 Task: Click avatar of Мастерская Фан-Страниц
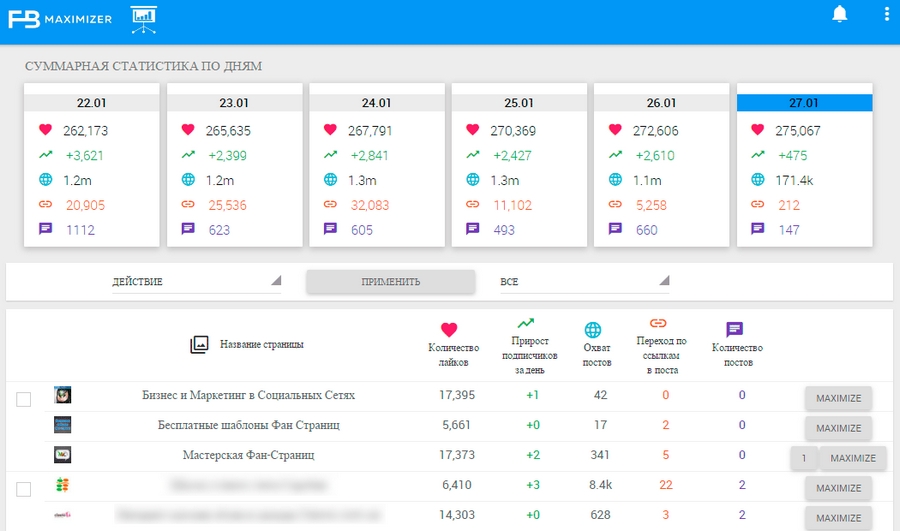click(x=63, y=455)
